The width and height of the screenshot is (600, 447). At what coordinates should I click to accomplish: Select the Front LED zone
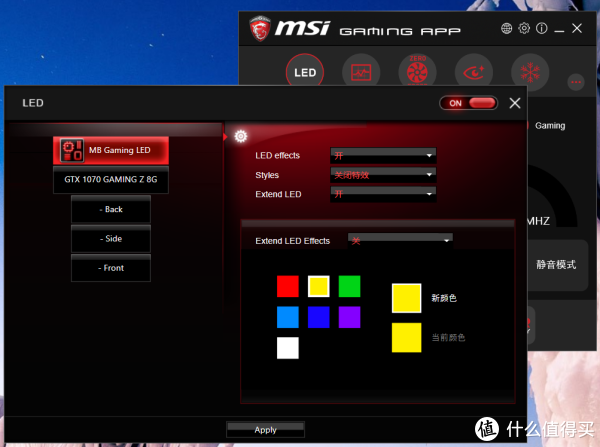[111, 268]
